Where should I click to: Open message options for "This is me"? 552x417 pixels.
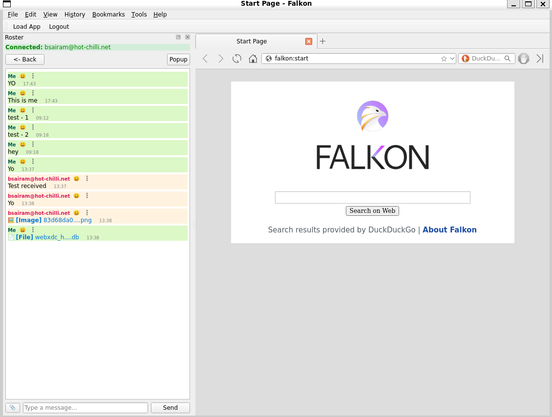click(x=33, y=93)
